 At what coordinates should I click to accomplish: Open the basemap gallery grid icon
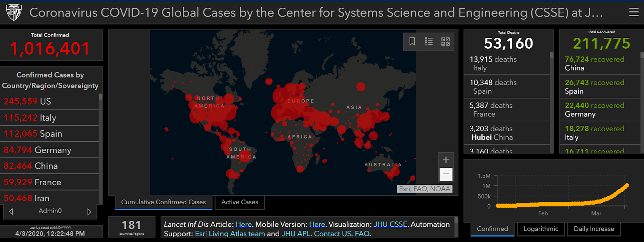click(x=445, y=41)
